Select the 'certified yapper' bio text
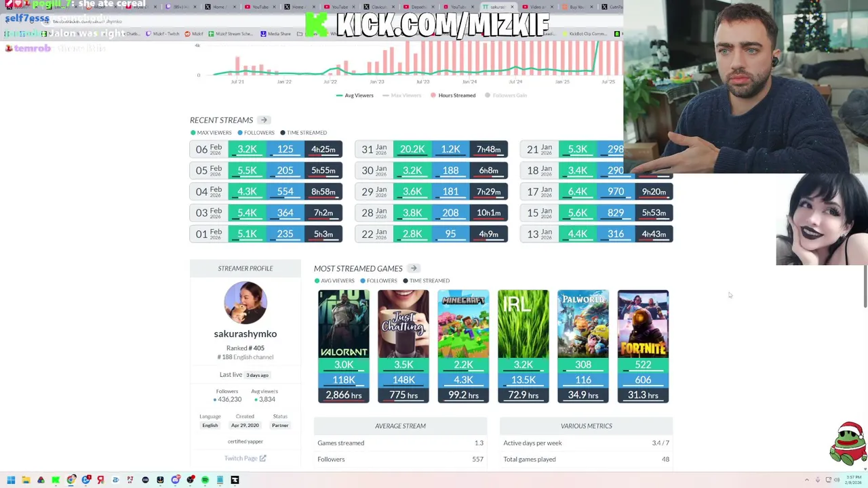The height and width of the screenshot is (488, 868). 245,441
